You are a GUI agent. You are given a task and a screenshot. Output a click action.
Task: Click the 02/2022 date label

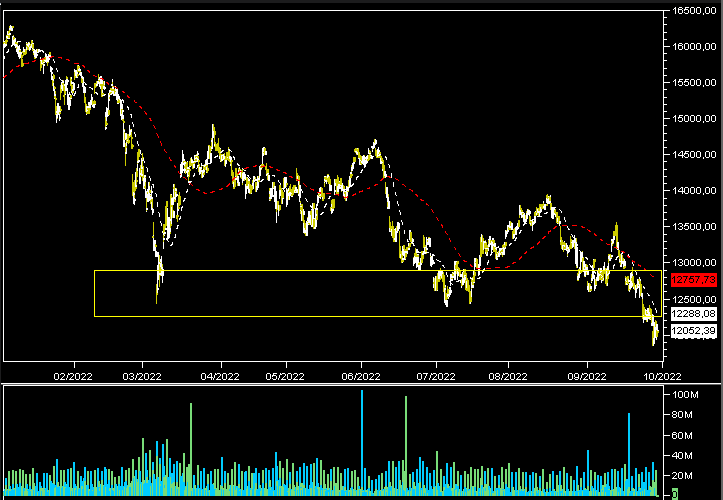click(x=73, y=376)
